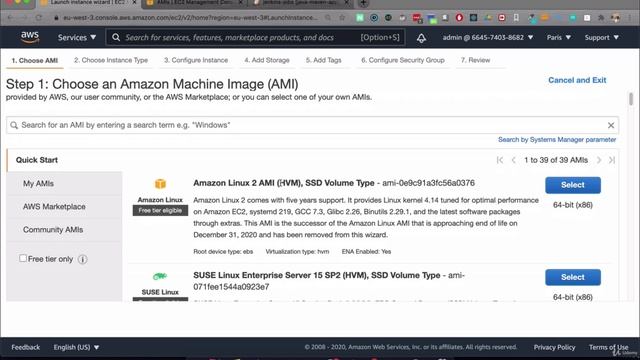Open the browser extensions puzzle icon

[601, 18]
